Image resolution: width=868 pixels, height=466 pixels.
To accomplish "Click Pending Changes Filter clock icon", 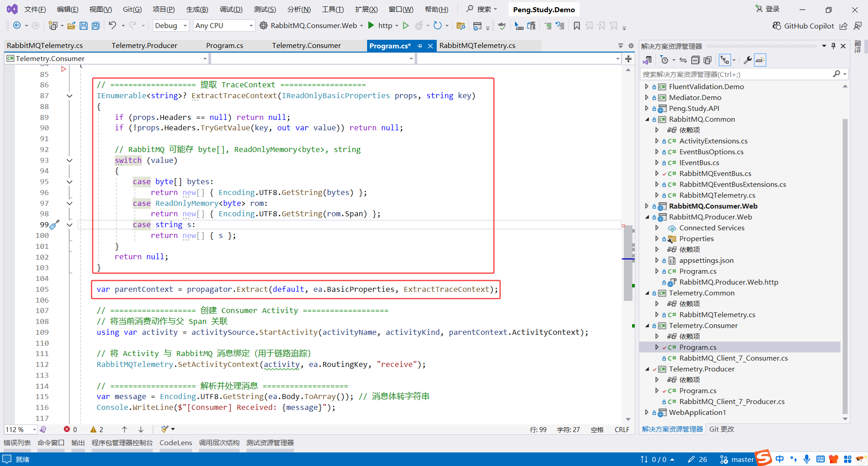I will click(x=664, y=60).
